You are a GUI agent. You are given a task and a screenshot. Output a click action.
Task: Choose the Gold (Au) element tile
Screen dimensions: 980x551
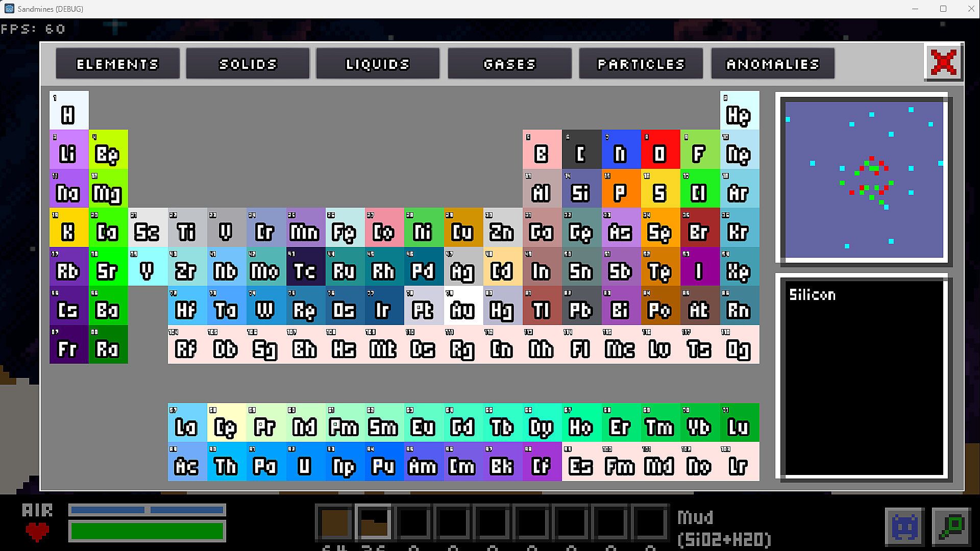[463, 306]
